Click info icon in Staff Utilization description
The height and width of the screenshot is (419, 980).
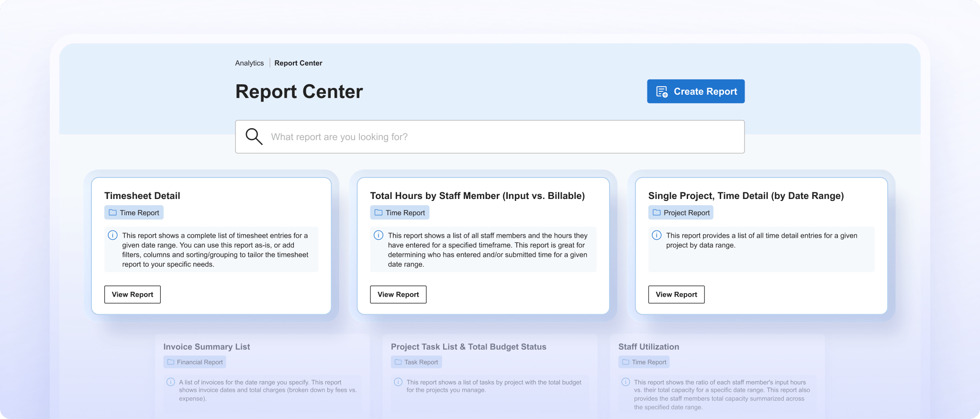click(x=625, y=382)
